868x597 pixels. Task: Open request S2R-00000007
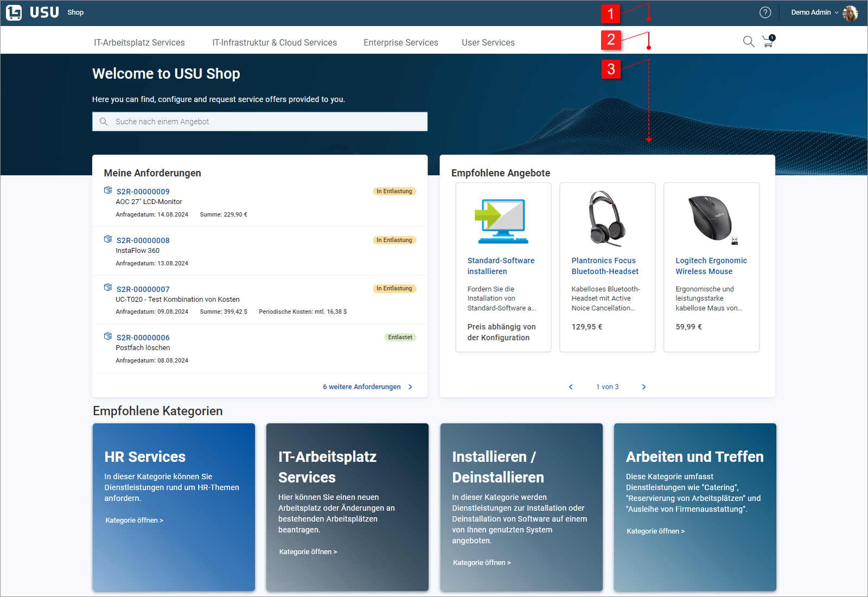point(143,289)
